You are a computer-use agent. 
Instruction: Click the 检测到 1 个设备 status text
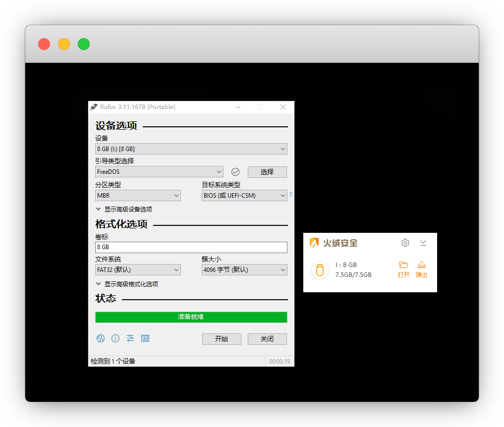pos(113,361)
